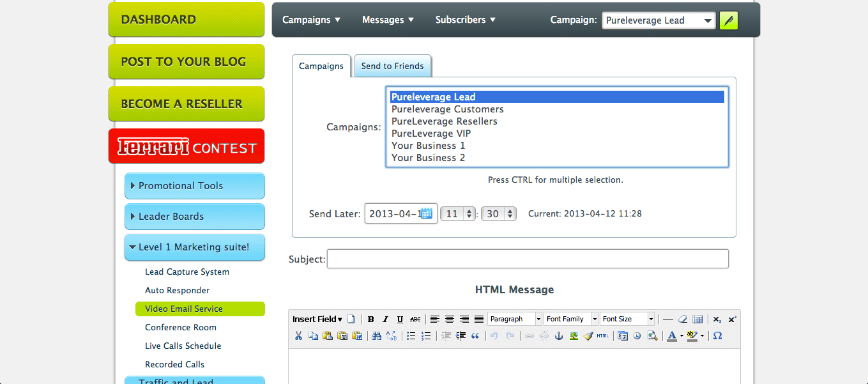This screenshot has width=868, height=384.
Task: Toggle underline formatting in the editor
Action: point(400,319)
